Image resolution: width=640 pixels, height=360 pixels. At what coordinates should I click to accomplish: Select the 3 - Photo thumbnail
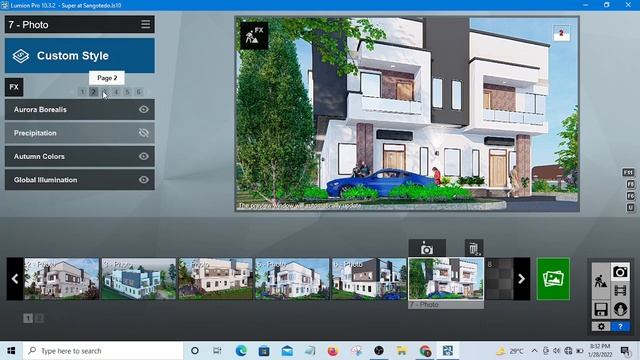point(138,279)
